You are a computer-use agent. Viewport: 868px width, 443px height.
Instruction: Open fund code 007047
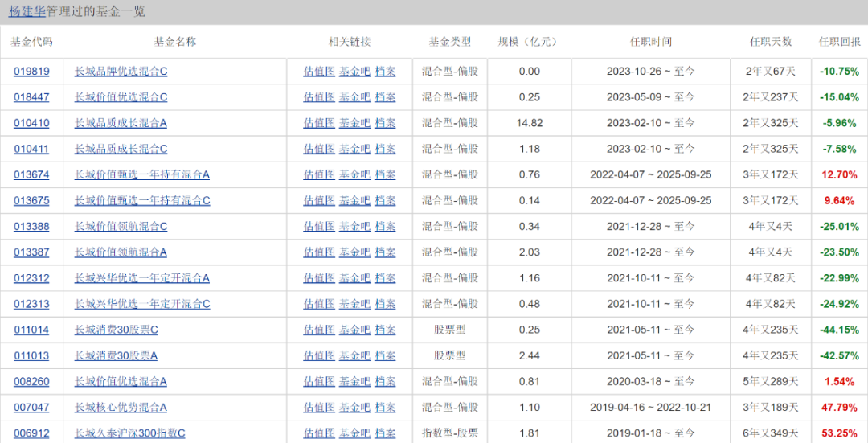(31, 407)
